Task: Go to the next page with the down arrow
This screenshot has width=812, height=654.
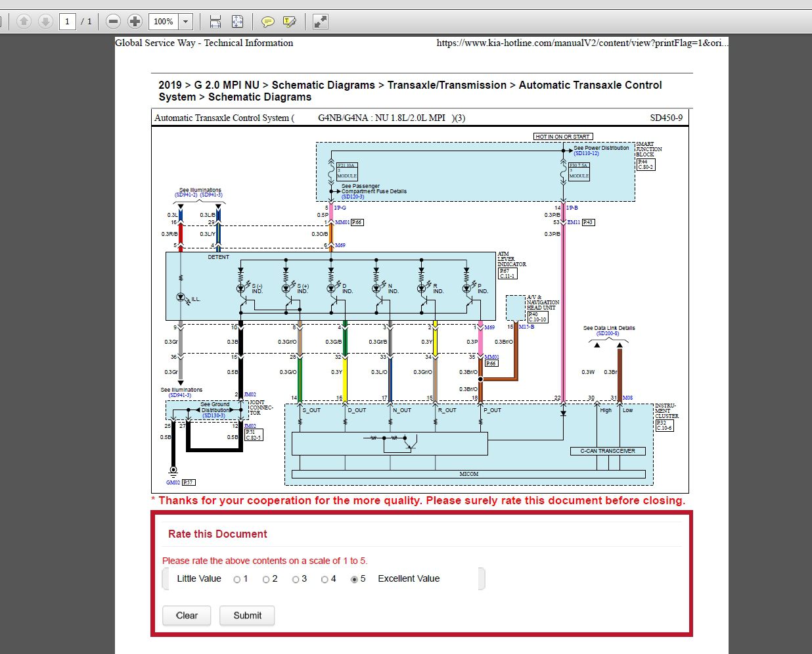Action: tap(45, 22)
